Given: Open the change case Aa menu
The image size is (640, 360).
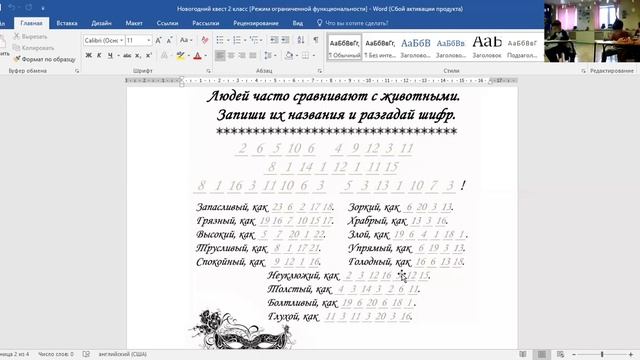Looking at the screenshot, I should click(186, 40).
